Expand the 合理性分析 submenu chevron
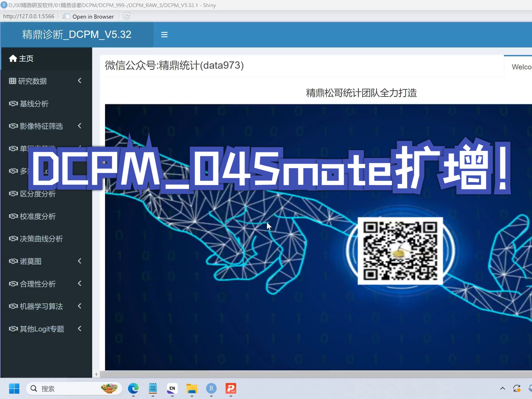This screenshot has width=532, height=399. click(x=79, y=284)
